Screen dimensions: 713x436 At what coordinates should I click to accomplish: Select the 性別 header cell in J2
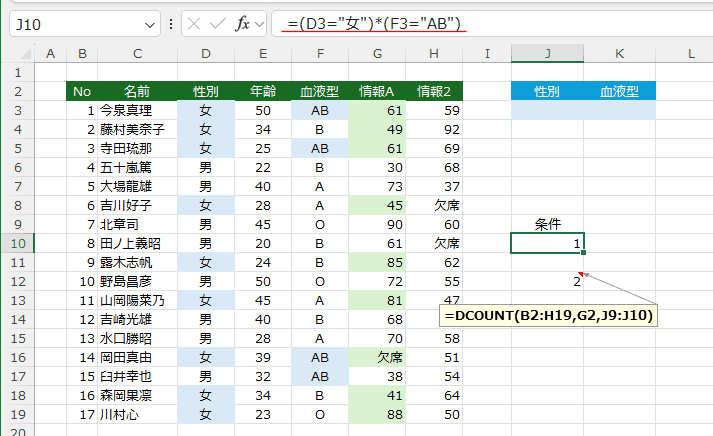point(547,92)
